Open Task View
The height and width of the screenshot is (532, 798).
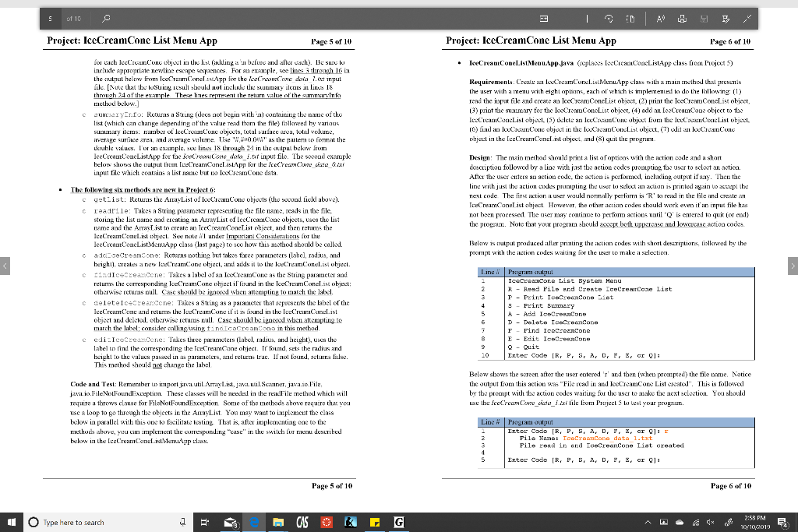(x=205, y=523)
